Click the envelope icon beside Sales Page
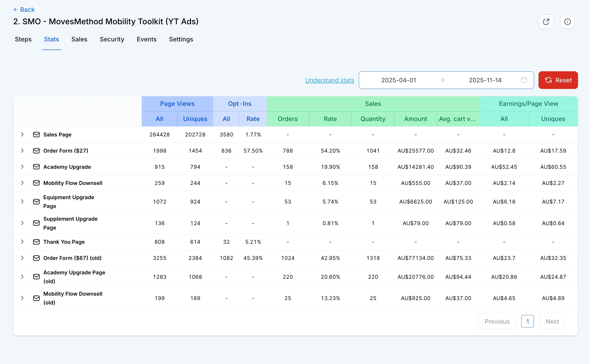Screen dimensions: 590x364 [36, 134]
